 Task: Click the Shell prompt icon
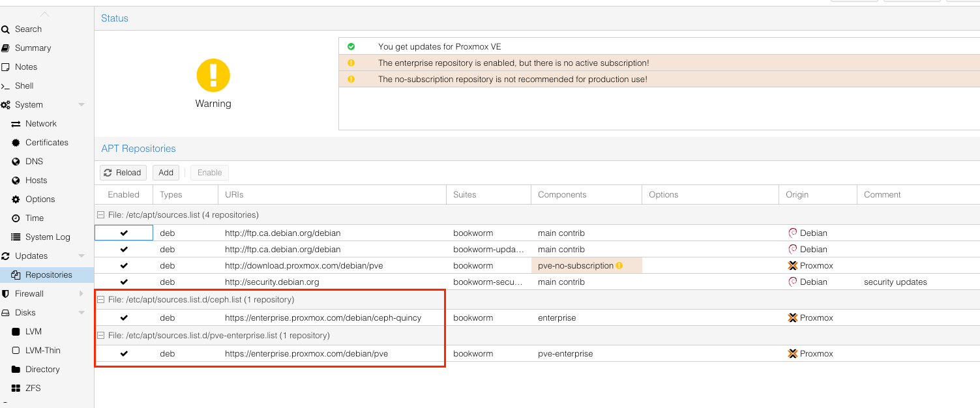tap(5, 86)
